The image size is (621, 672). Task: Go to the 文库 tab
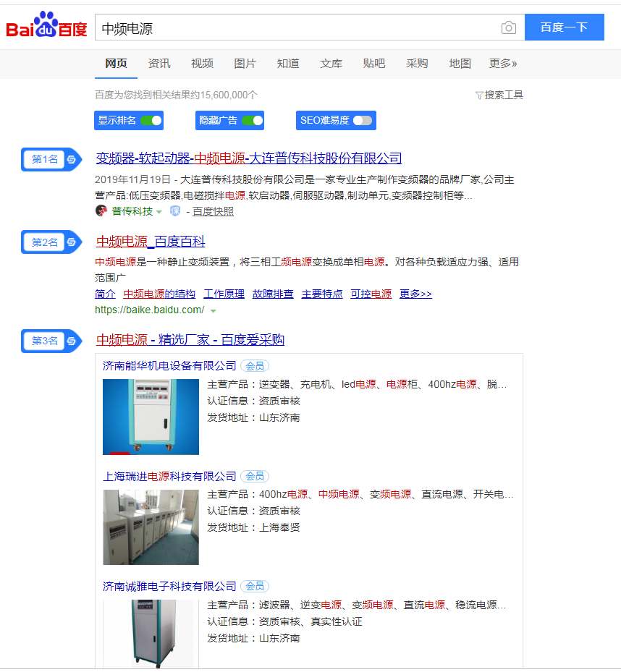coord(331,64)
